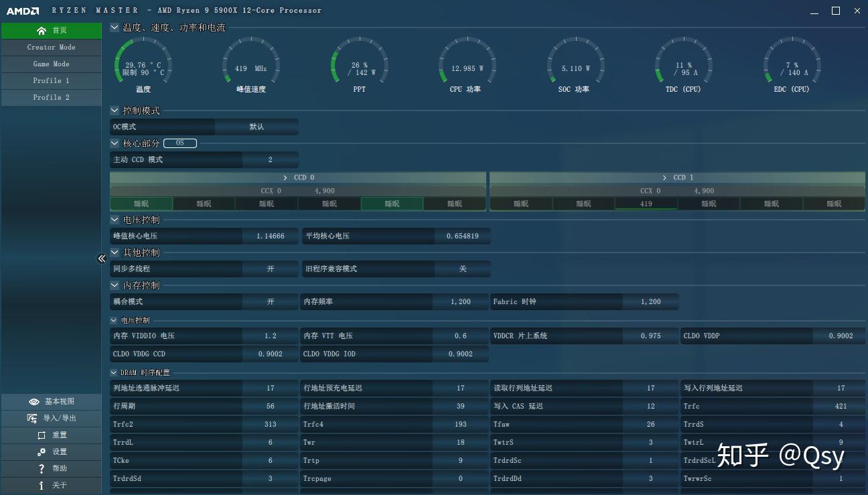Click the 温度 gauge showing 29.76 °C
Image resolution: width=868 pixels, height=495 pixels.
coord(143,66)
